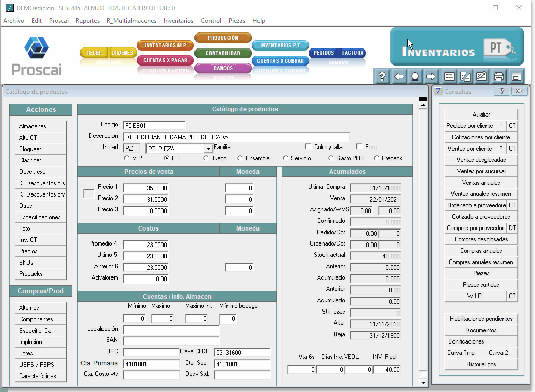Click CT button beside Pedidos por cliente
This screenshot has height=392, width=535.
512,126
